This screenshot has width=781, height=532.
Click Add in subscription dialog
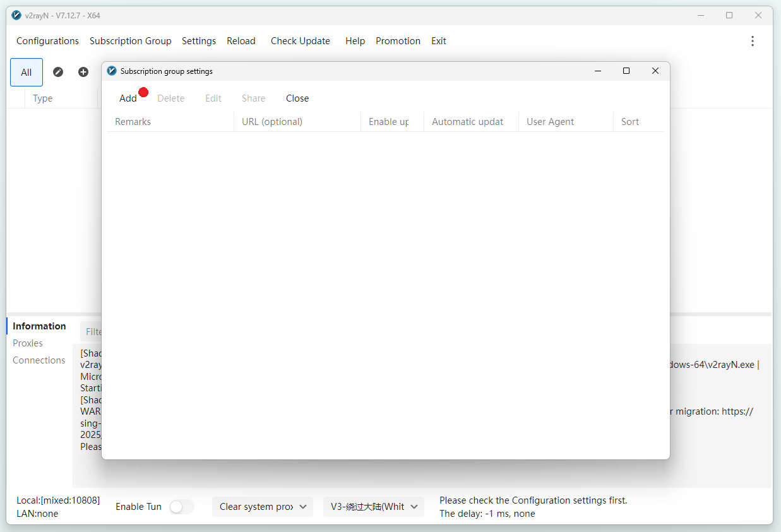pyautogui.click(x=128, y=98)
